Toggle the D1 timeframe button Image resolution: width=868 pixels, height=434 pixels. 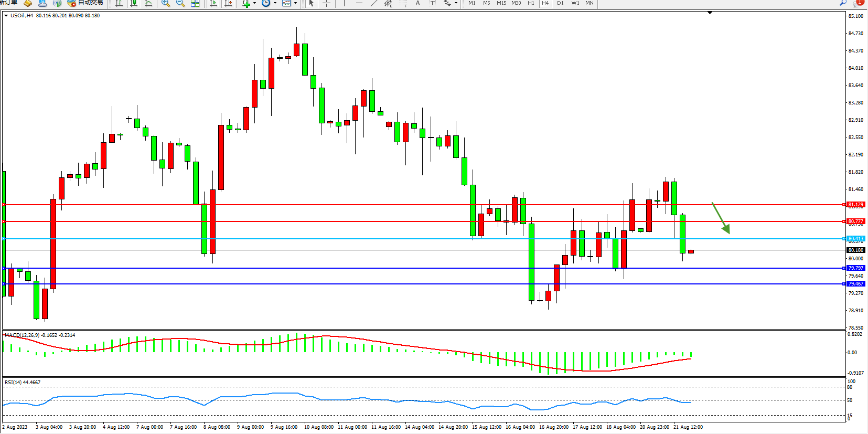point(560,3)
